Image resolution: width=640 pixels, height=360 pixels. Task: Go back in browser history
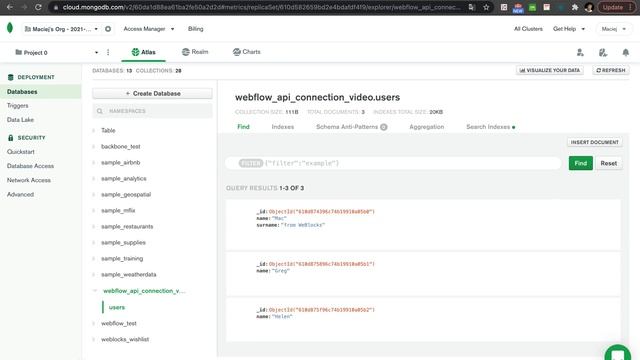click(x=10, y=7)
